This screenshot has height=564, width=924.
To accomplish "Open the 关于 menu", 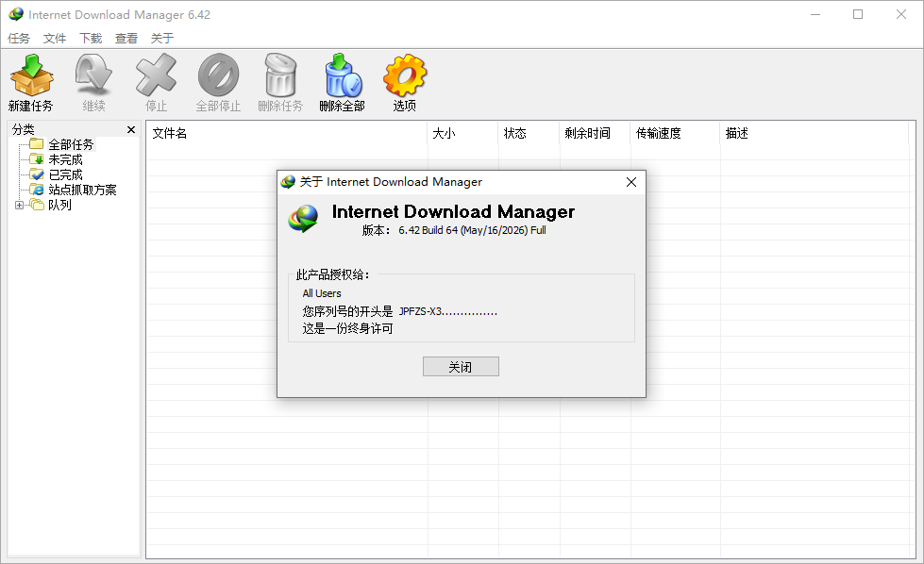I will coord(162,39).
